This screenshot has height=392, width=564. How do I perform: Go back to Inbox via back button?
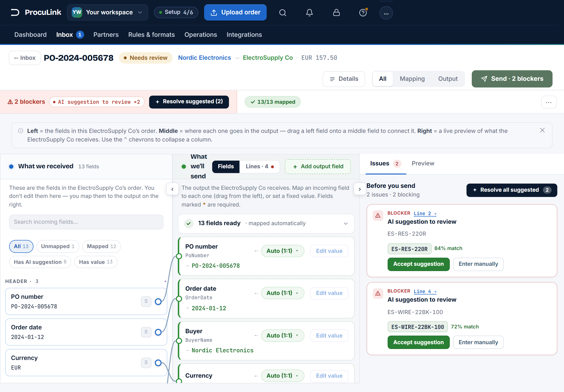pos(25,58)
